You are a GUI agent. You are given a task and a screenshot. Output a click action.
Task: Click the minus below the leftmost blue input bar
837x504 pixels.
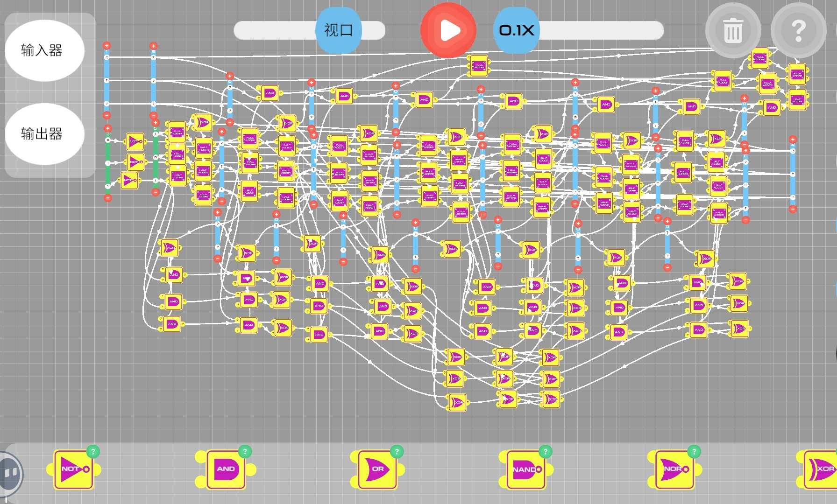106,115
